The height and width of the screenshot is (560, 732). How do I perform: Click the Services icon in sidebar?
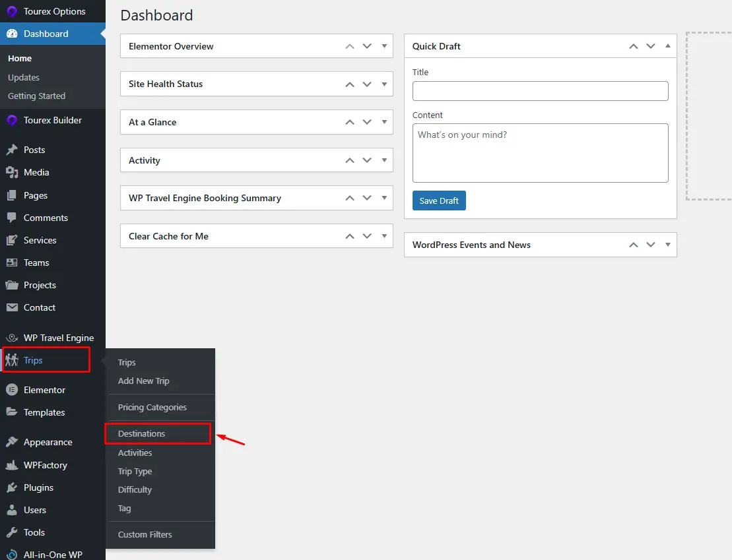pyautogui.click(x=12, y=240)
